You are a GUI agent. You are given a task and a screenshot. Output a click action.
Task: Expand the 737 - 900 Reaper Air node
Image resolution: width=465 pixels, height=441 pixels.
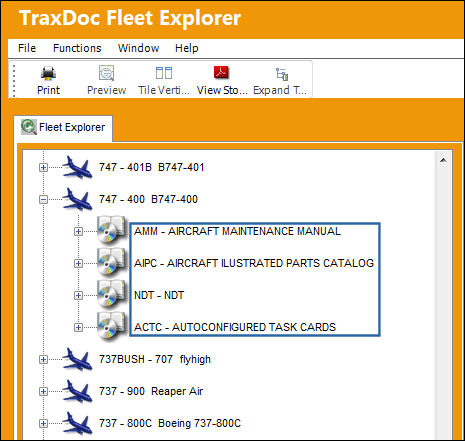(x=43, y=391)
